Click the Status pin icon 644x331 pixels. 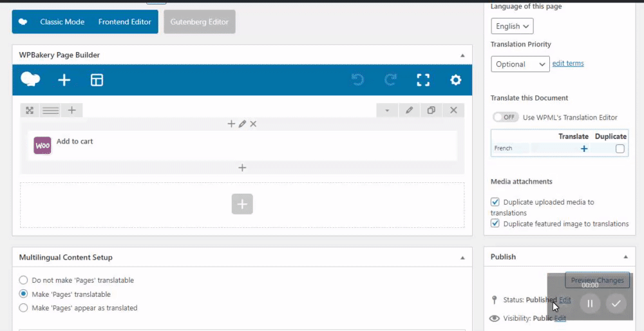pos(495,300)
